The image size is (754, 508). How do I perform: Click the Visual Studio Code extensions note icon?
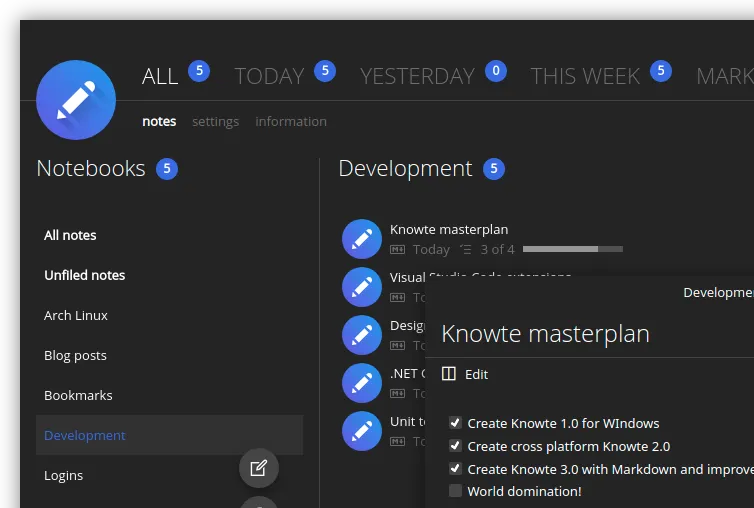(x=362, y=287)
